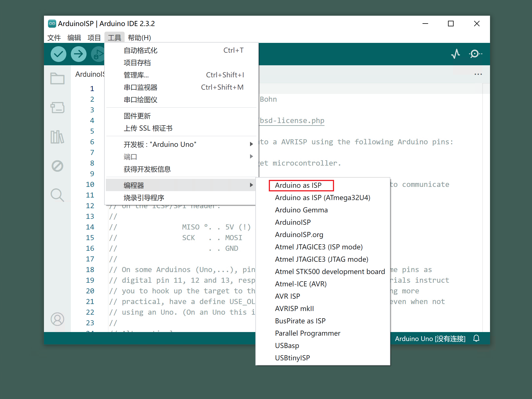Open the Debug sidebar icon
532x399 pixels.
point(57,166)
